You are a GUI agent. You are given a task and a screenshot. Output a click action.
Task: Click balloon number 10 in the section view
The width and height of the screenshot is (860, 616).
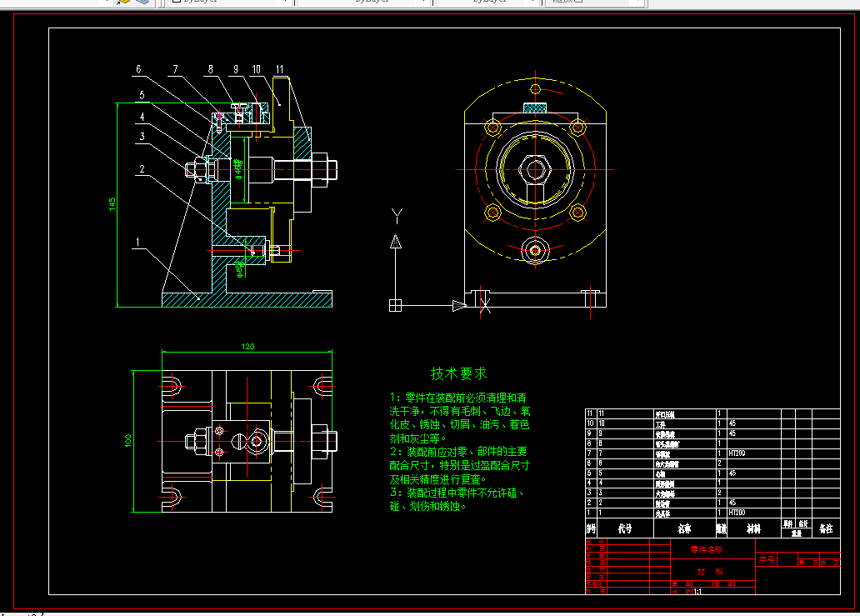click(x=256, y=69)
